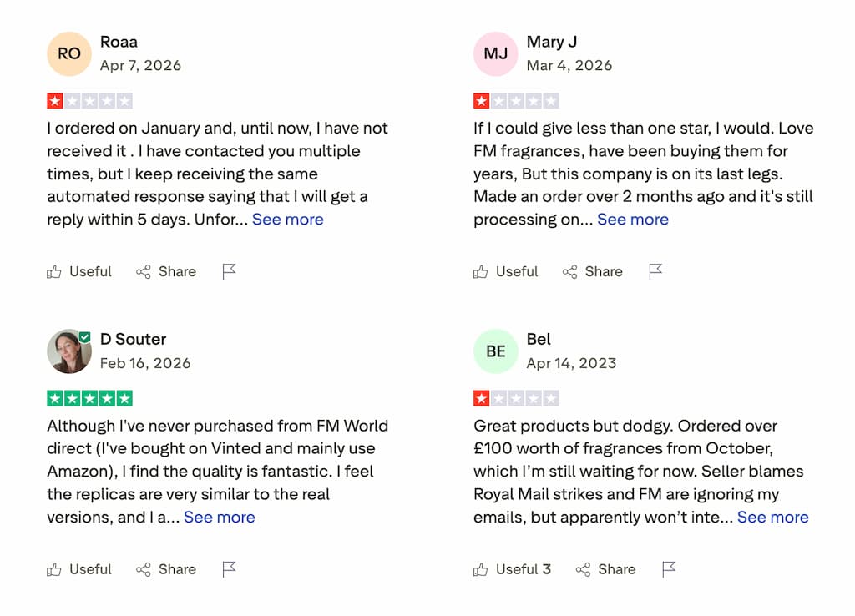
Task: Click Bel's green BE avatar
Action: pos(496,351)
